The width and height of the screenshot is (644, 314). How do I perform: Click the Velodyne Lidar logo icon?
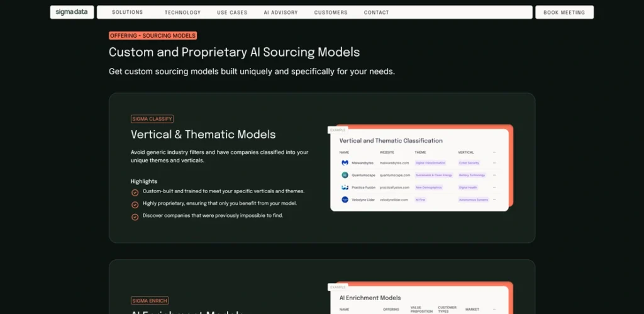[x=345, y=199]
